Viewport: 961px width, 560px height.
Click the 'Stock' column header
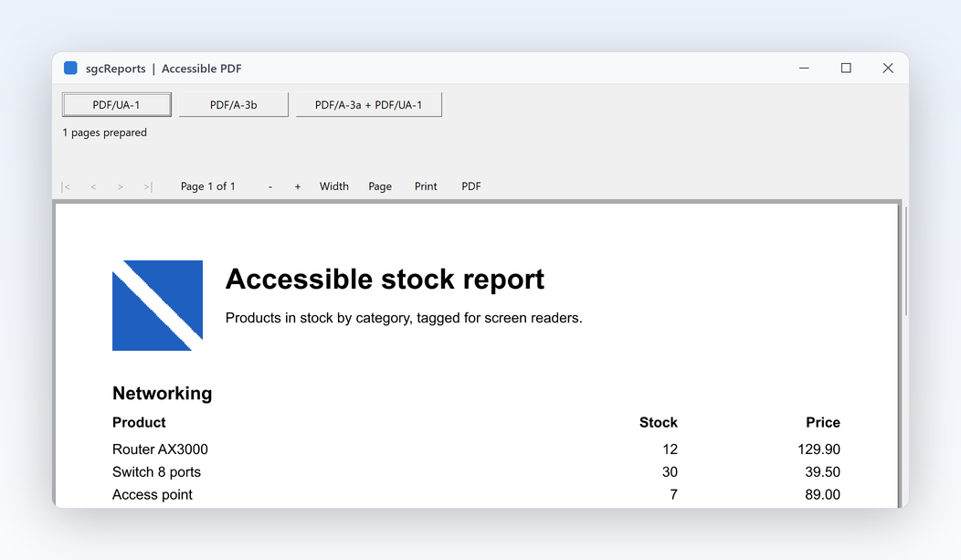coord(659,423)
